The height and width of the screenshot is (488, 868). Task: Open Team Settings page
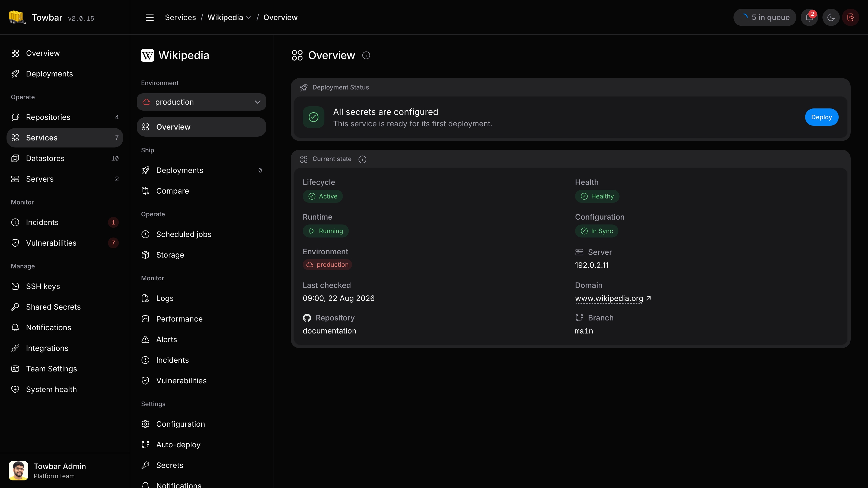65,369
